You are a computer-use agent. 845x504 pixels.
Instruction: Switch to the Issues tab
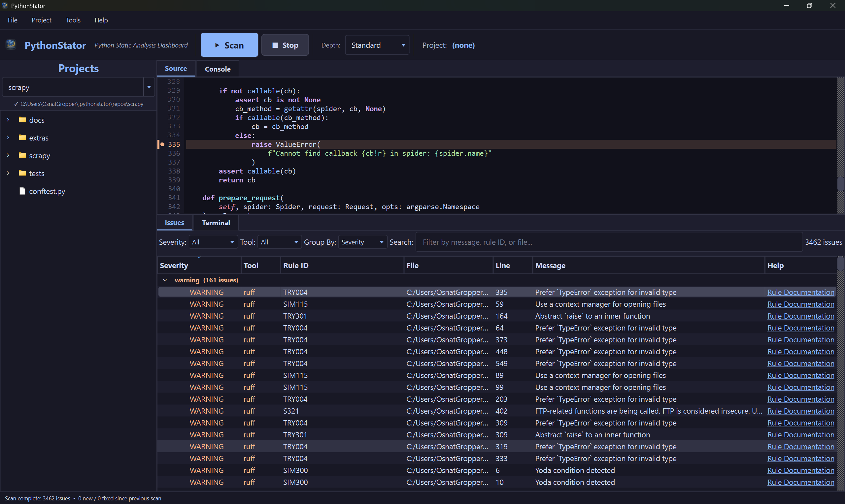coord(174,222)
